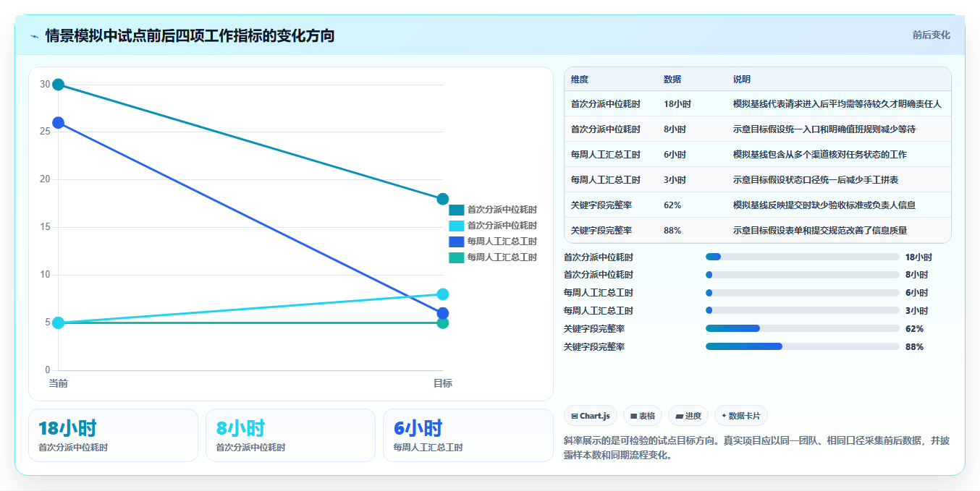The image size is (980, 491).
Task: Click the 数据 column header
Action: [x=672, y=80]
